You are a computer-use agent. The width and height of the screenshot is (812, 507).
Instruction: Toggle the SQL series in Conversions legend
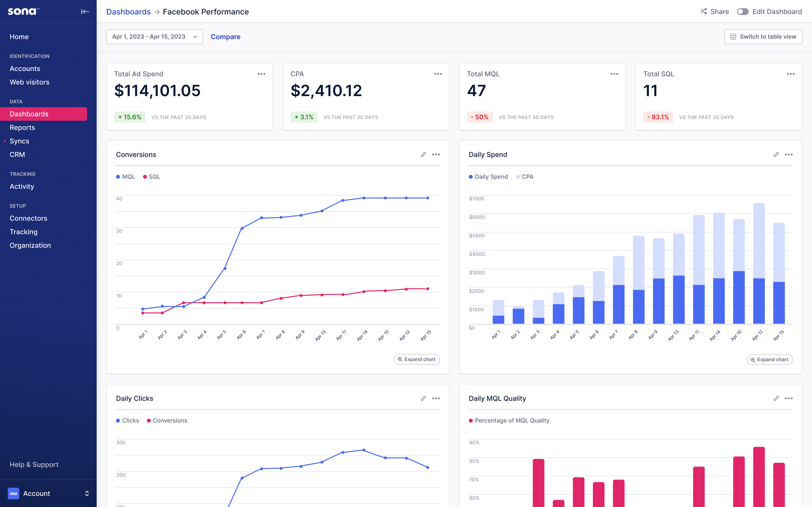[151, 177]
